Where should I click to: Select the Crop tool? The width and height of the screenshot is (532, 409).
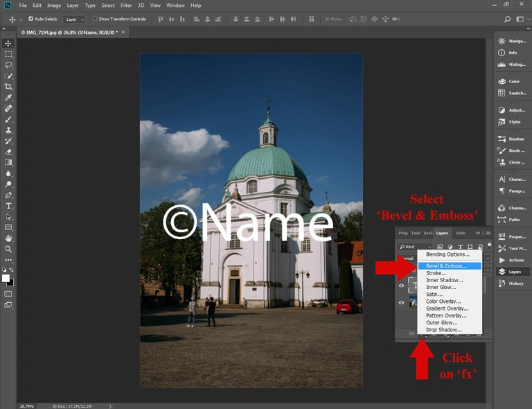8,87
